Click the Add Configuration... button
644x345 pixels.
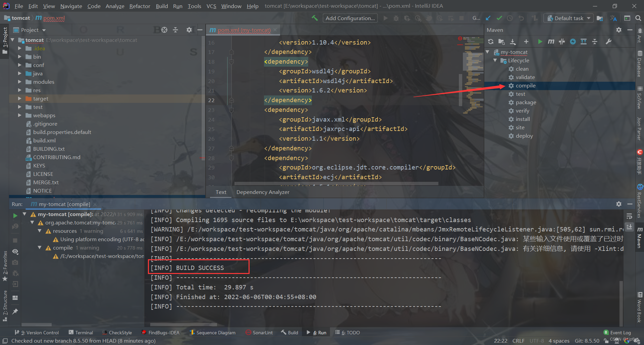point(350,18)
